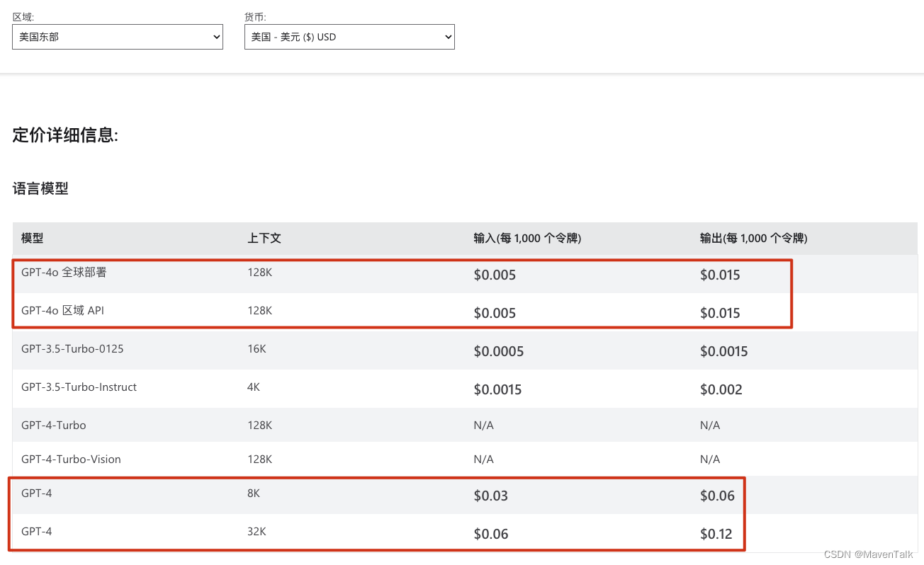924x565 pixels.
Task: Open the 区域 dropdown showing 美国东部
Action: 118,37
